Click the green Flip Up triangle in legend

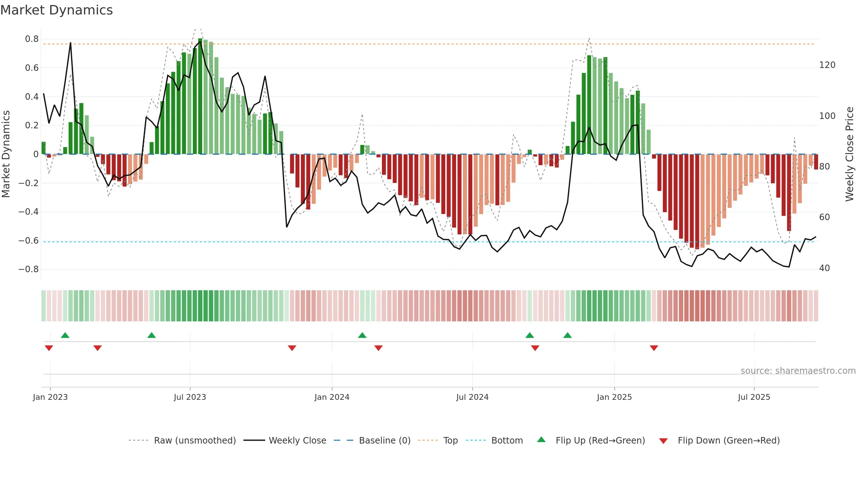[541, 440]
